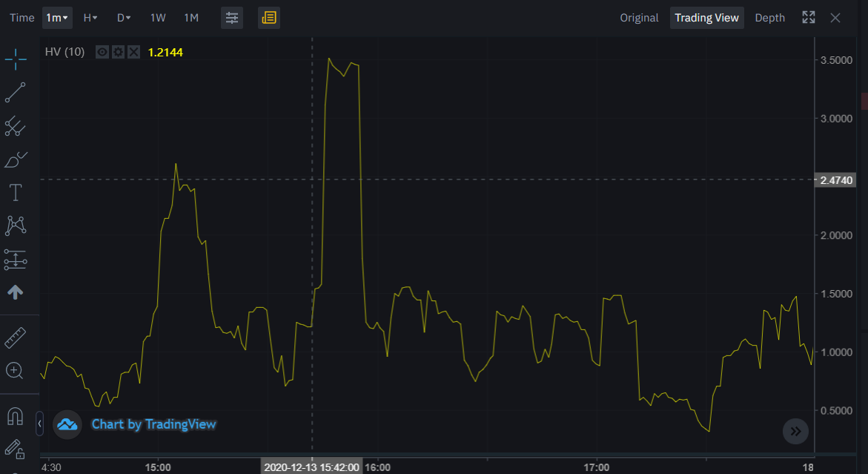
Task: Switch to the Original chart tab
Action: [x=640, y=18]
